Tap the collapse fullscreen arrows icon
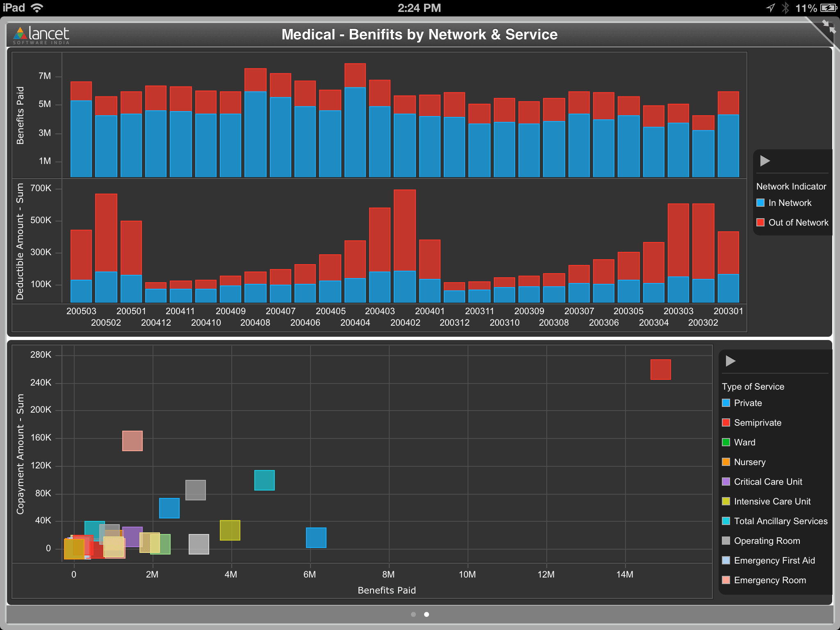 coord(829,27)
